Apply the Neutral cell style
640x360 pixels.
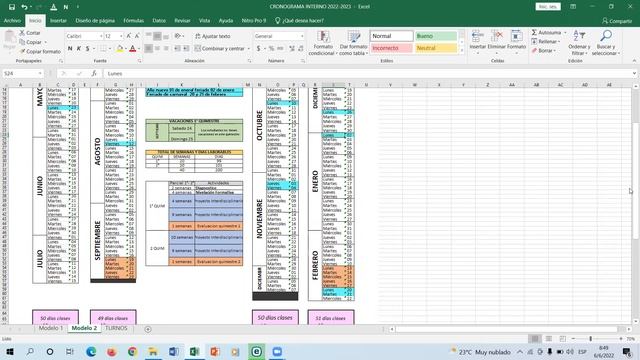[x=436, y=48]
